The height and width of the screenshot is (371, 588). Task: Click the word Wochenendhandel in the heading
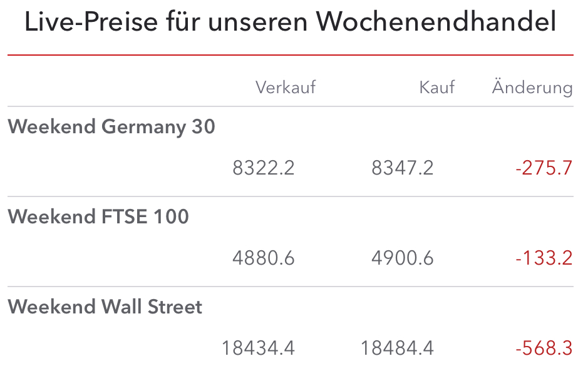pos(436,23)
